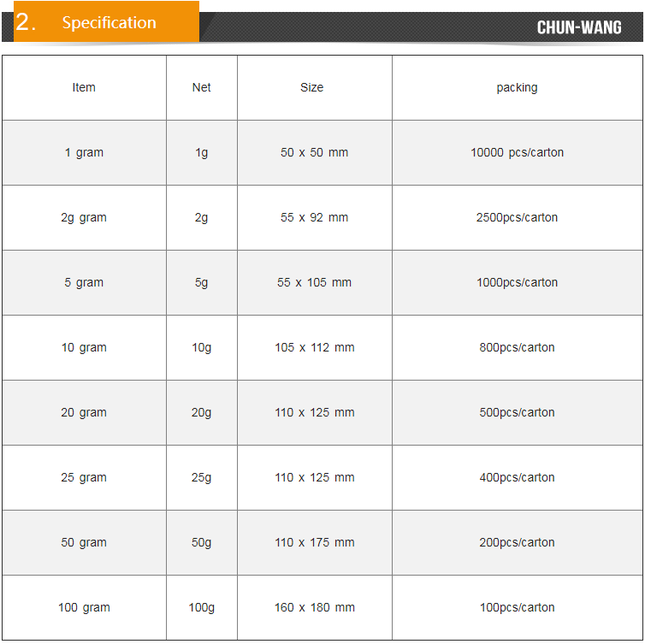Select the 25 gram item cell
645x644 pixels.
84,477
